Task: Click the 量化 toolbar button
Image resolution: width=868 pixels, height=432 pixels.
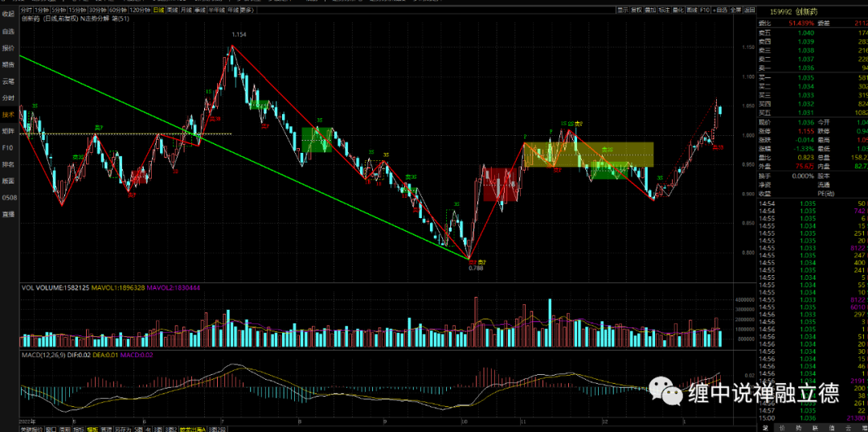Action: [x=678, y=10]
